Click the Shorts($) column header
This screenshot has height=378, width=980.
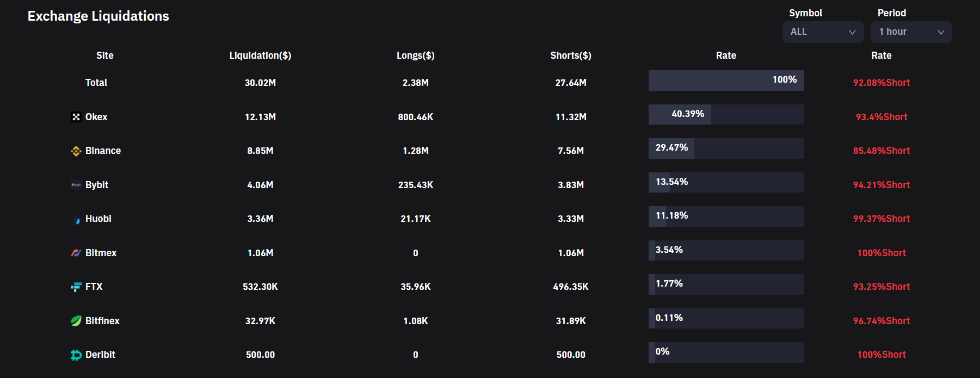pyautogui.click(x=571, y=55)
